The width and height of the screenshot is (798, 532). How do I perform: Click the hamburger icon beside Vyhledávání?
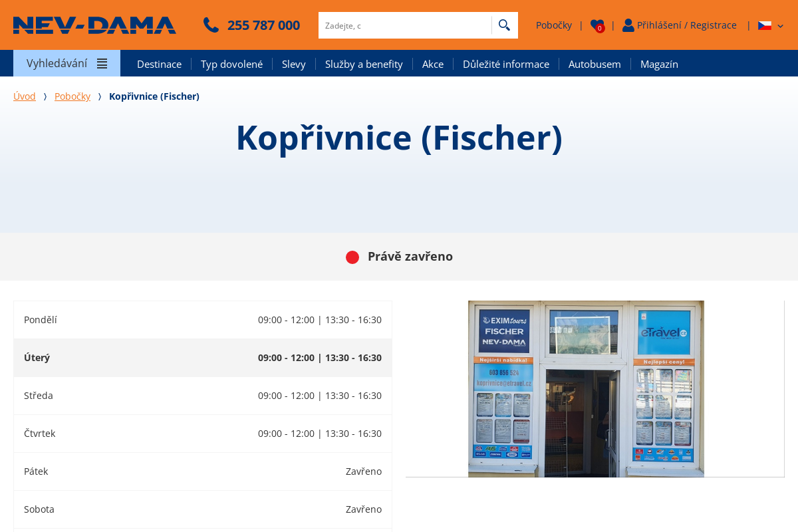(102, 64)
